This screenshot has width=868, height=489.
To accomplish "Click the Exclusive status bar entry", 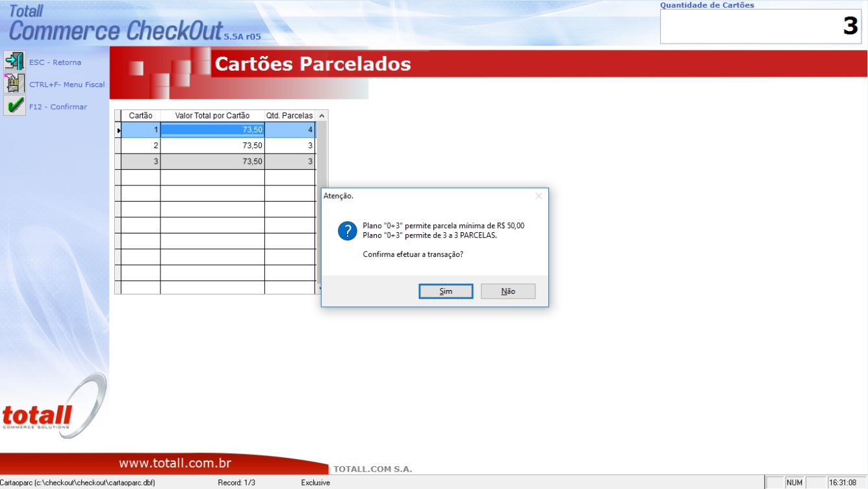I will pyautogui.click(x=316, y=483).
